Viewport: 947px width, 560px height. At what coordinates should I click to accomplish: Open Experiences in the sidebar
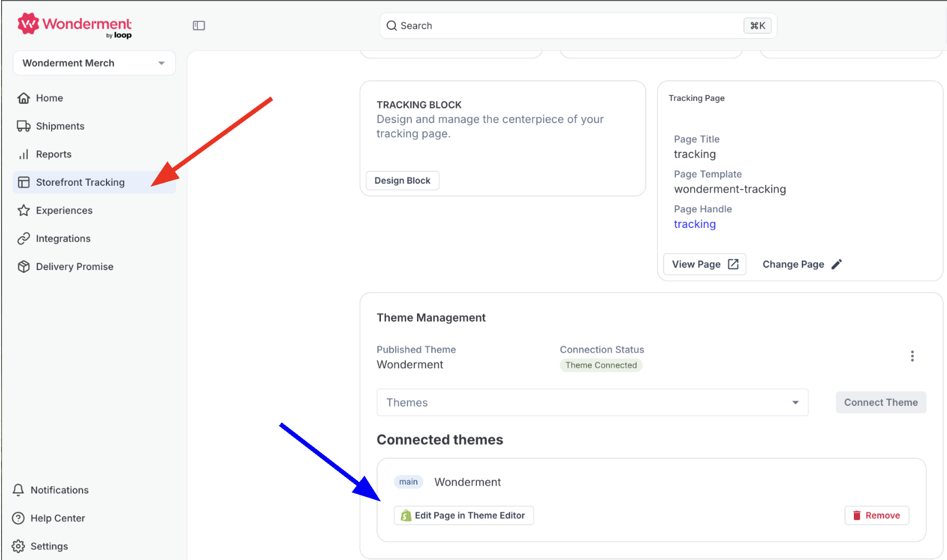tap(94, 211)
